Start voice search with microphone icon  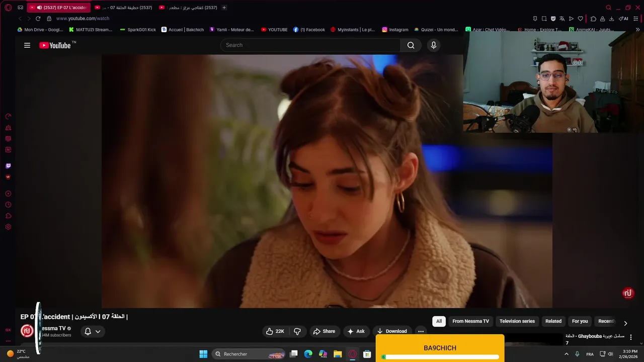pos(434,45)
